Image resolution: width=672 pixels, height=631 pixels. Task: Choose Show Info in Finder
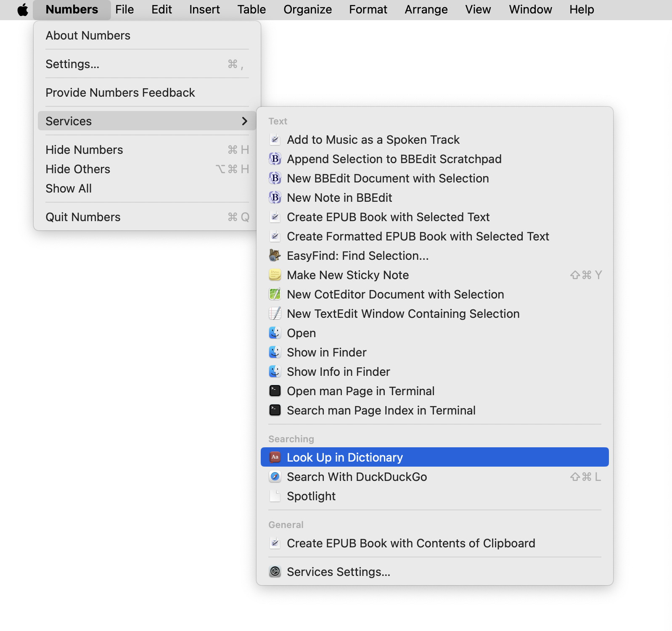[x=435, y=372]
